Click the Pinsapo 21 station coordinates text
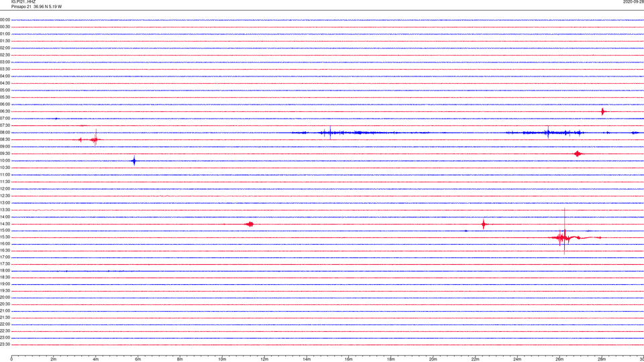The image size is (644, 362). (x=36, y=7)
